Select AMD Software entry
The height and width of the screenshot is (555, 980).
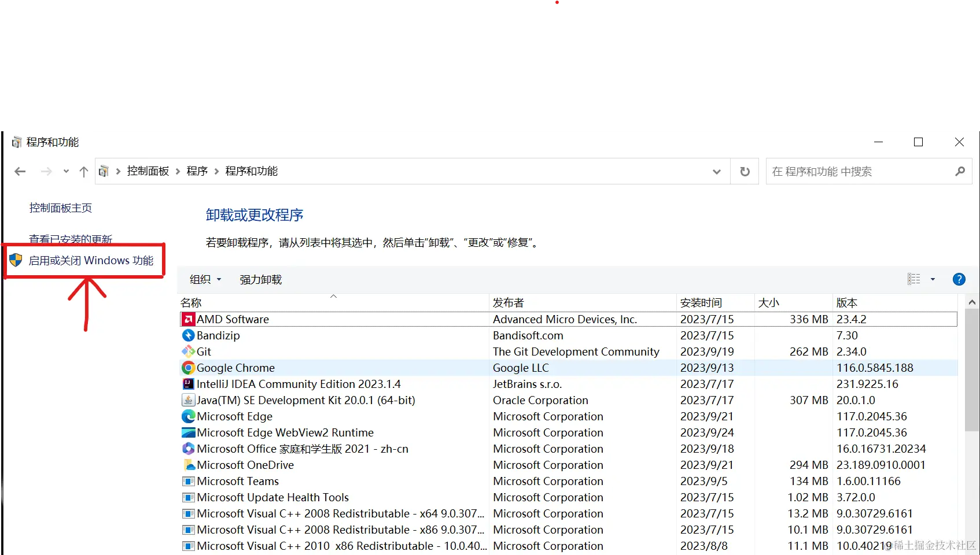pyautogui.click(x=232, y=319)
